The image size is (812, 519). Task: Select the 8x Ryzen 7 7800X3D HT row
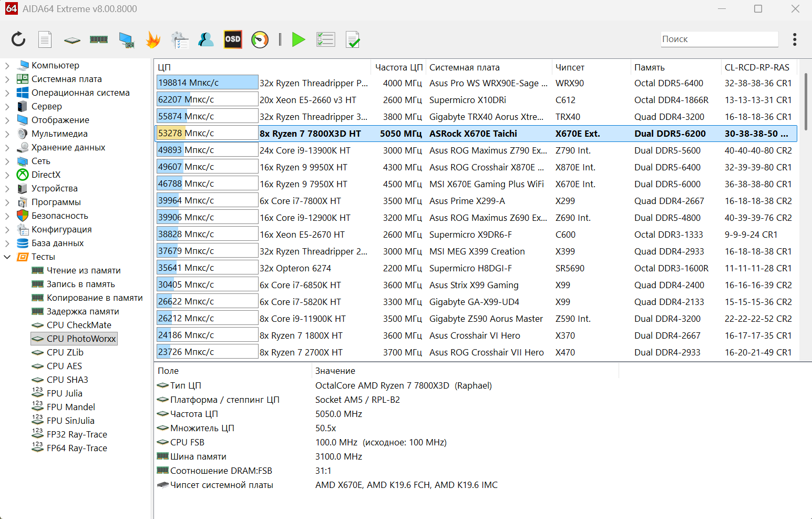click(x=476, y=134)
